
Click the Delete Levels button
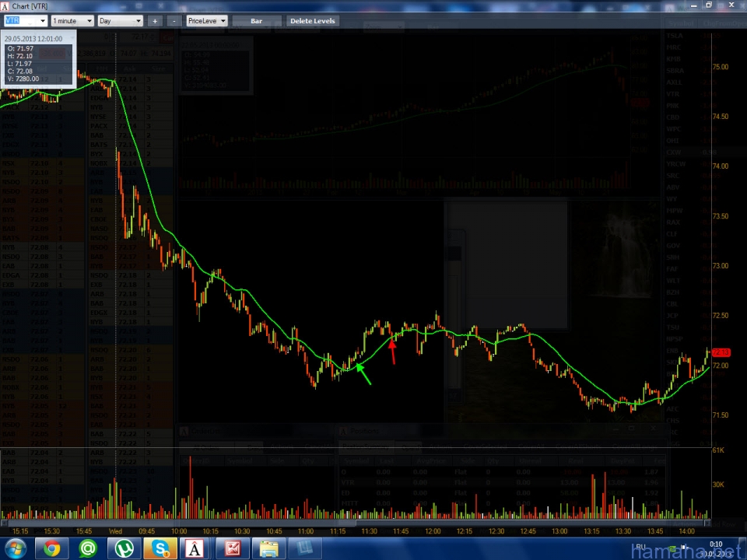(312, 21)
